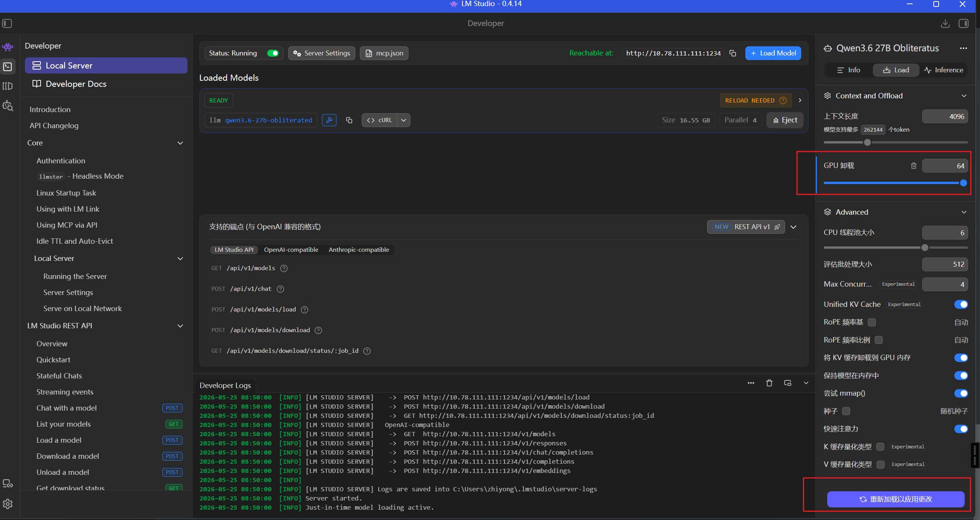Collapse the Local Server docs subsection

180,258
